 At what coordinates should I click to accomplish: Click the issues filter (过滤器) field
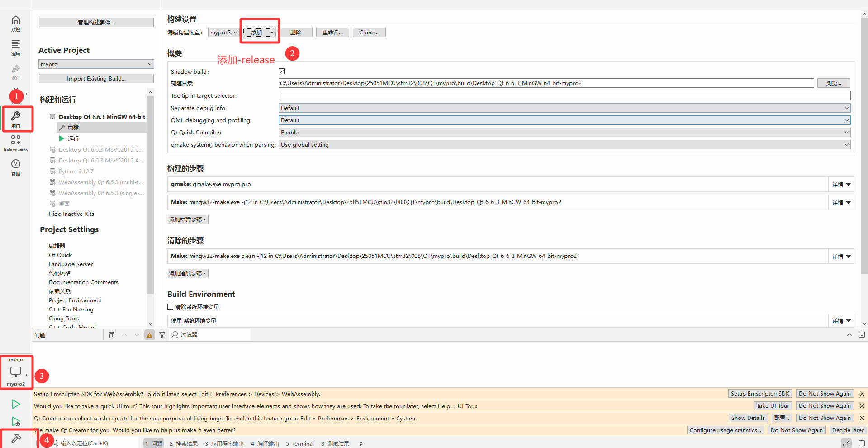click(210, 335)
